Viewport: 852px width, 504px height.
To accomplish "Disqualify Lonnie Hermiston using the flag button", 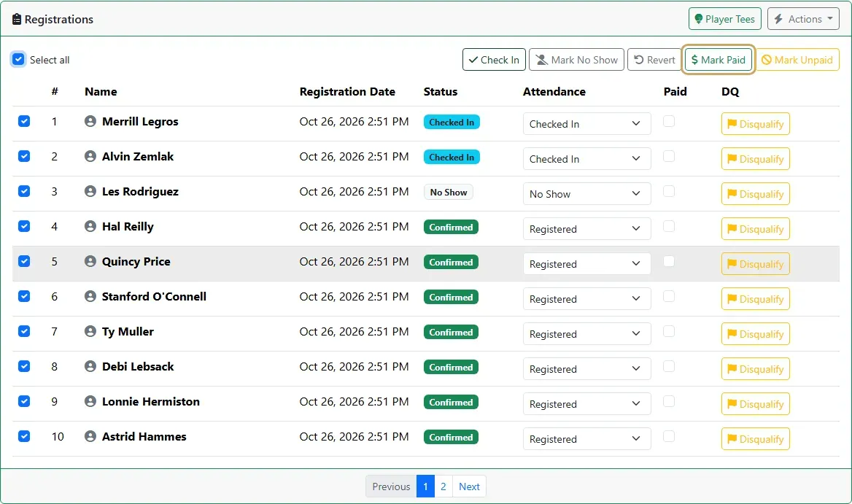I will pos(755,404).
